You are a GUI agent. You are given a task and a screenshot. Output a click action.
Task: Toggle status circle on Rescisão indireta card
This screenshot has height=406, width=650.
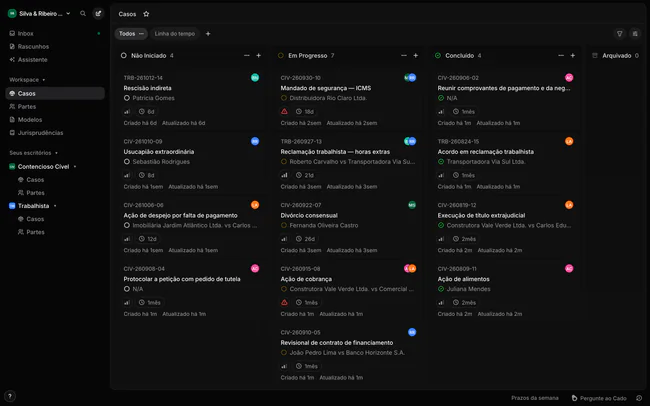(127, 98)
